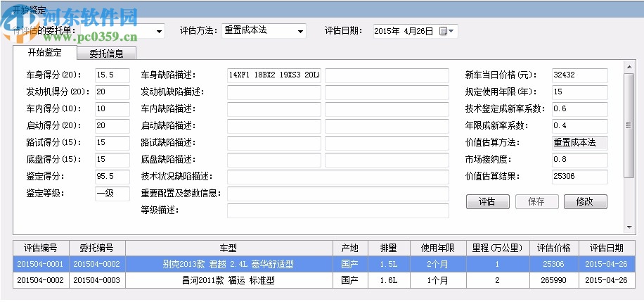
Task: Expand the 评估日期 date picker arrow
Action: [451, 31]
